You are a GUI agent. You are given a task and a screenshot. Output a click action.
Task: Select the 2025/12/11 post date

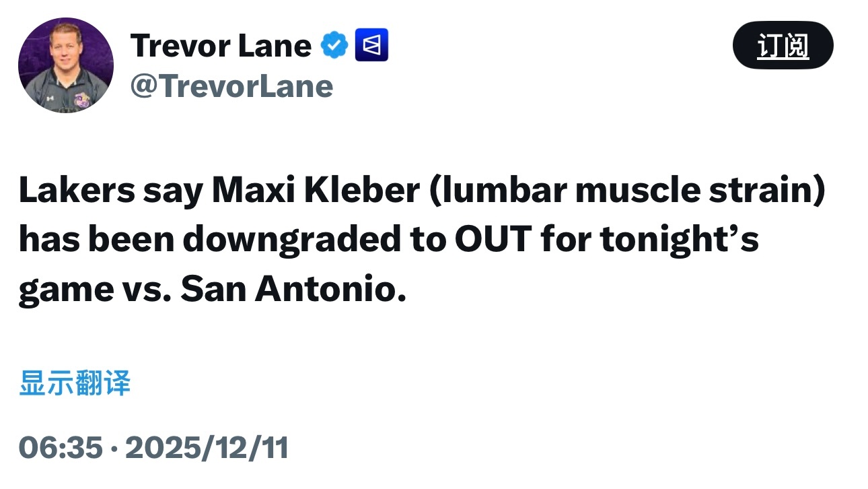(x=207, y=448)
